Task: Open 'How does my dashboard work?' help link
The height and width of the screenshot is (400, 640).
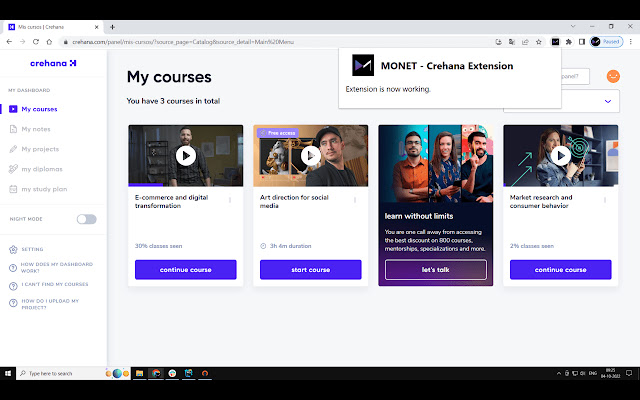Action: [56, 267]
